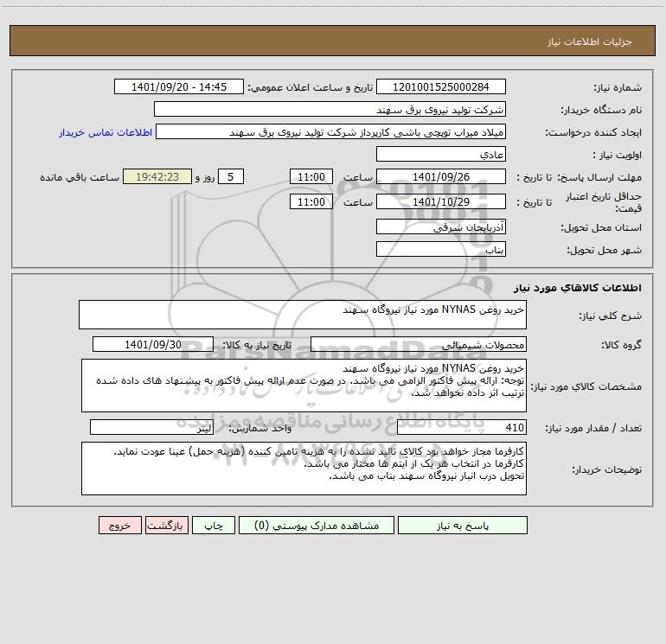Click the delivery province field آذربایجان شرقی
Screen dimensions: 666x644
[441, 227]
